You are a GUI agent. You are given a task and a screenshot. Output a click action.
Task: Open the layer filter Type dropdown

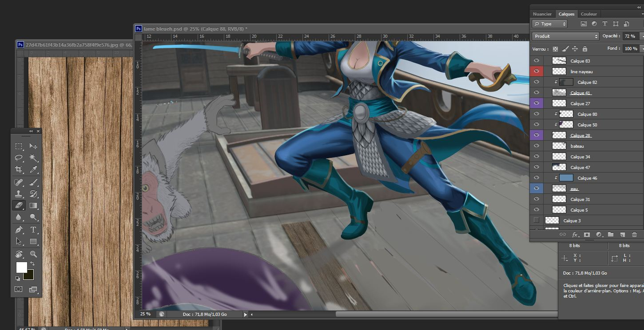[x=550, y=24]
